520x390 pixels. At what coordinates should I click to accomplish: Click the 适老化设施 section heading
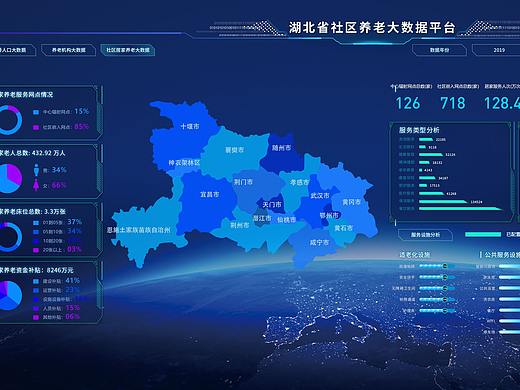[414, 255]
